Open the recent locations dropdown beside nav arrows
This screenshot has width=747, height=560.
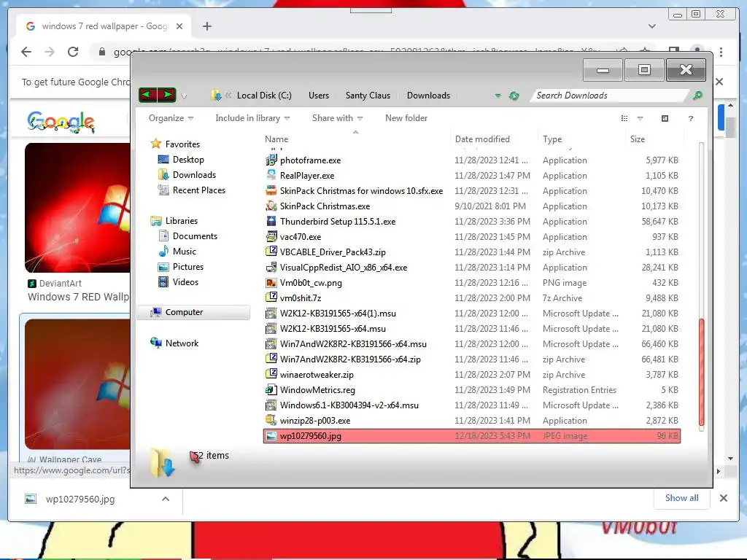tap(184, 96)
